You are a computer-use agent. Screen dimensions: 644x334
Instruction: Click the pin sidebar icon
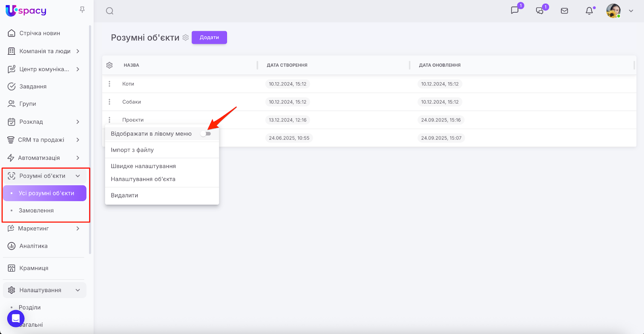pos(82,10)
